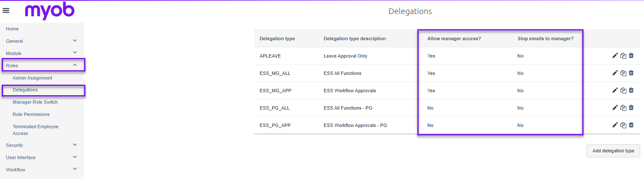
Task: Click the General sidebar label
Action: click(x=14, y=41)
